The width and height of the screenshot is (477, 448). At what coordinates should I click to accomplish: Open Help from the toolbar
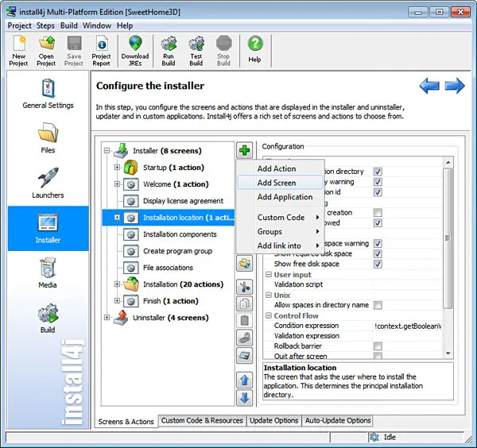pos(255,49)
